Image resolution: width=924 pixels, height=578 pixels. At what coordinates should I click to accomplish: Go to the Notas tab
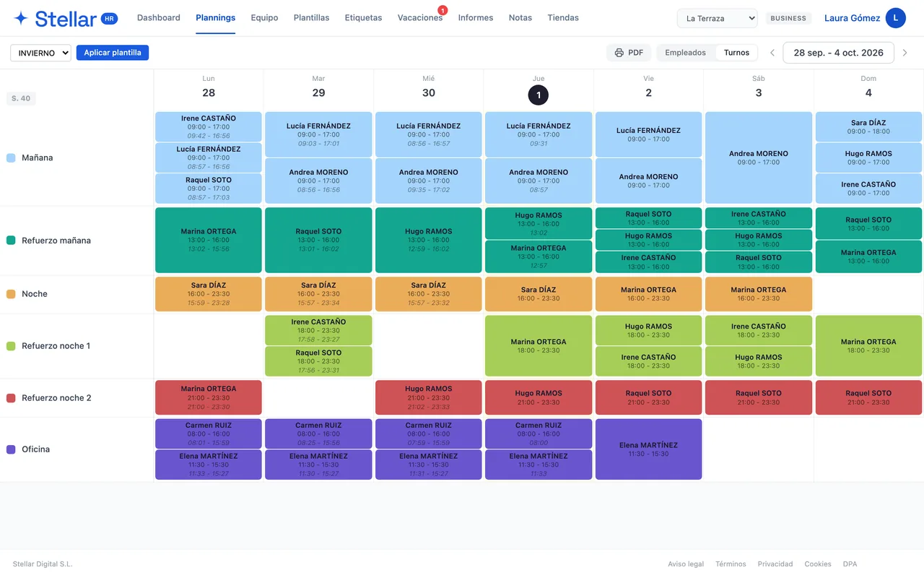pos(520,18)
